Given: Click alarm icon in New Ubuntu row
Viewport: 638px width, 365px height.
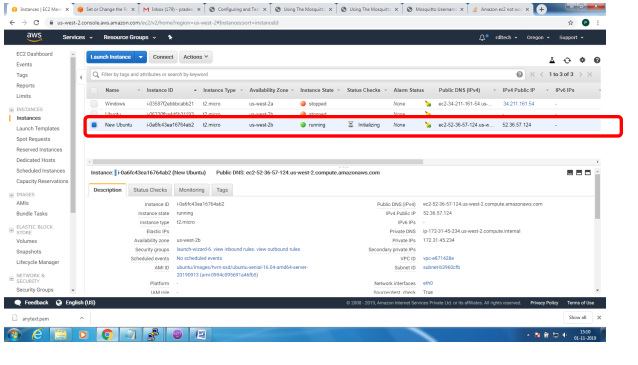Looking at the screenshot, I should pos(428,125).
